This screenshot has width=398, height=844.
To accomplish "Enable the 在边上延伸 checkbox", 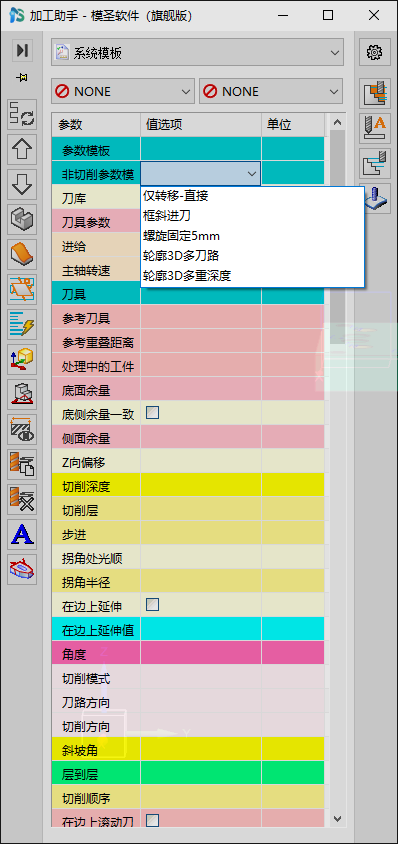I will click(x=153, y=604).
